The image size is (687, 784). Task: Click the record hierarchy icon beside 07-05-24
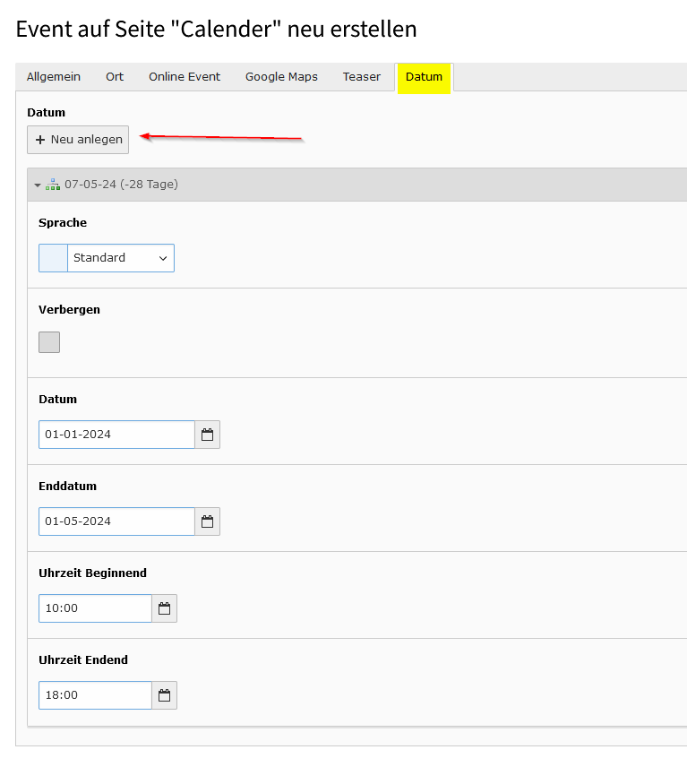[53, 185]
